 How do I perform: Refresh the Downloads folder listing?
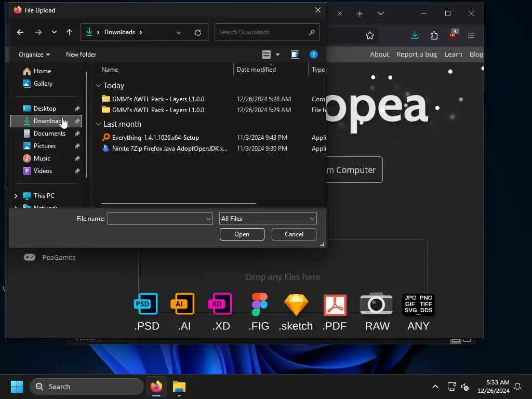click(198, 33)
